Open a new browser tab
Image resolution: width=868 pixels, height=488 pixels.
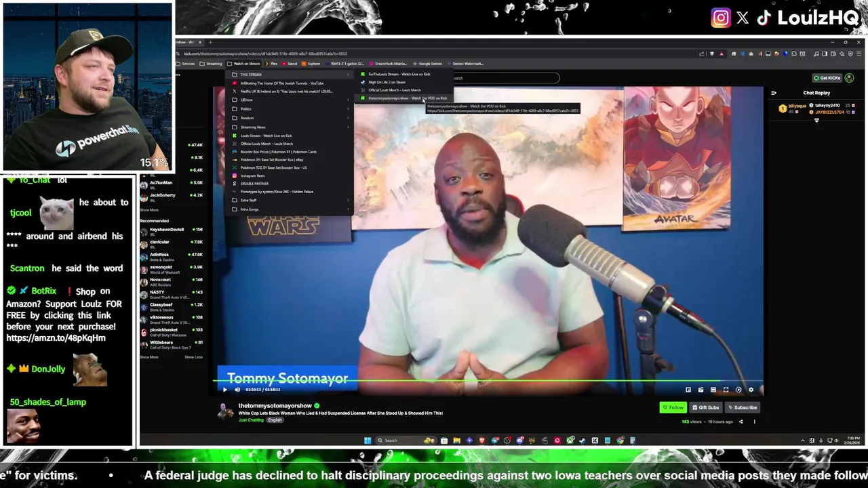click(210, 43)
